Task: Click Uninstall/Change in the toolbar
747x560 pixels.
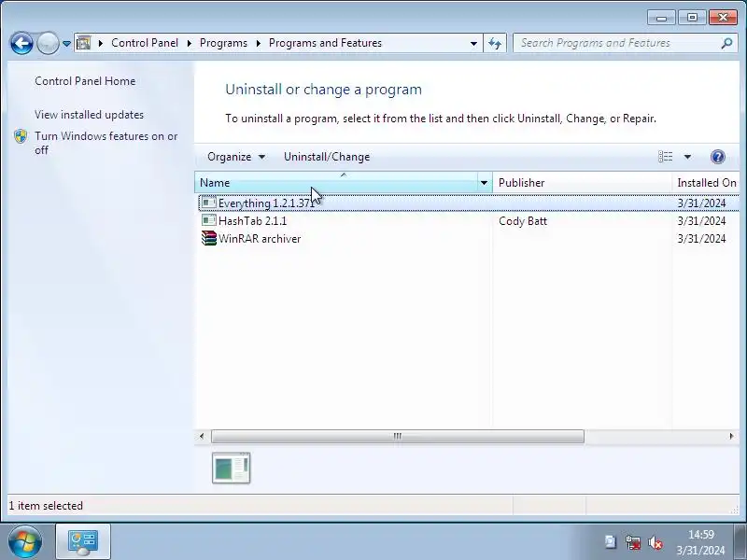Action: [x=327, y=157]
